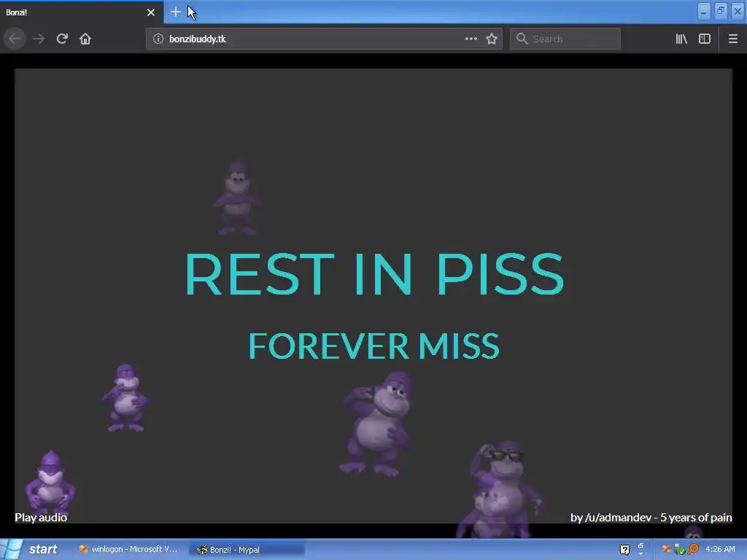
Task: Toggle the browser sidebar
Action: pos(705,39)
